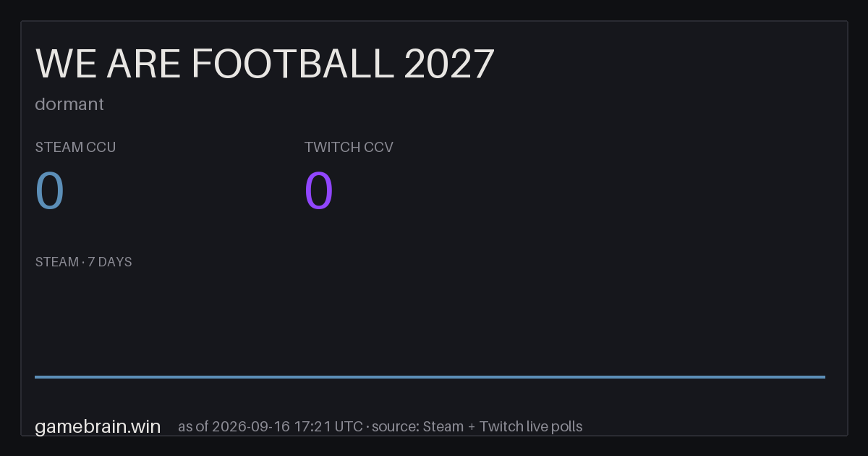The image size is (868, 456).
Task: Select the purple Twitch CCV zero value
Action: [x=319, y=190]
